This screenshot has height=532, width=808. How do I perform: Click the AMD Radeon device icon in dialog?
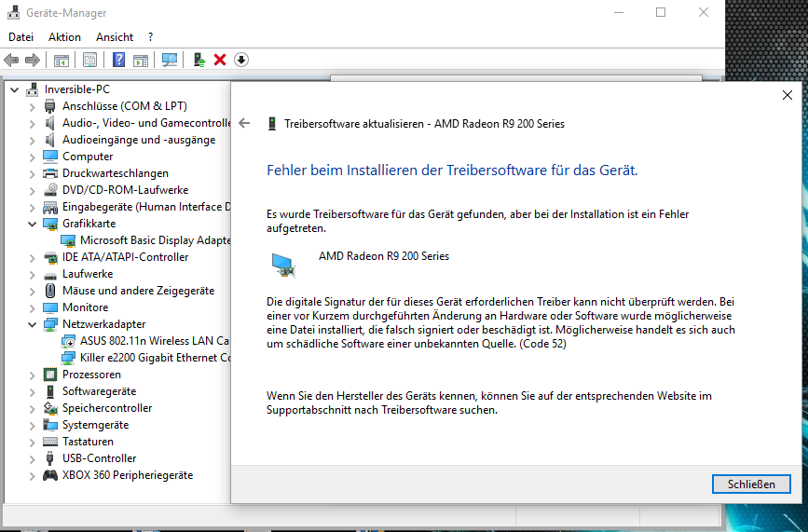point(284,266)
